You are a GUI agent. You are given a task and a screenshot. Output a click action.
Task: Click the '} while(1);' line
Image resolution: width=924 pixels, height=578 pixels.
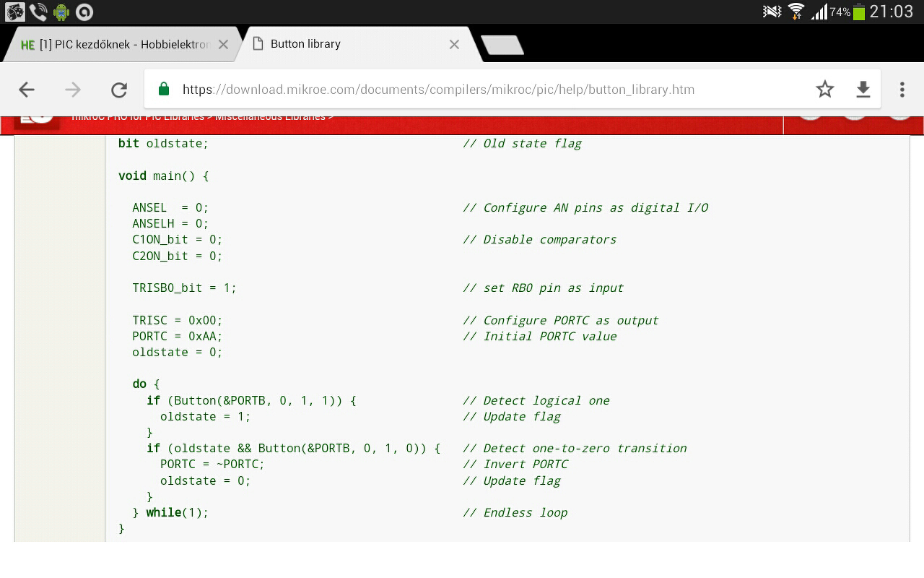coord(170,512)
